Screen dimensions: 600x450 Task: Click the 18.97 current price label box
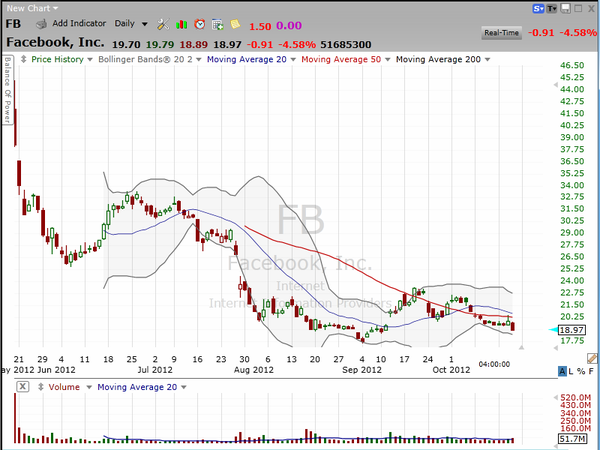(572, 330)
